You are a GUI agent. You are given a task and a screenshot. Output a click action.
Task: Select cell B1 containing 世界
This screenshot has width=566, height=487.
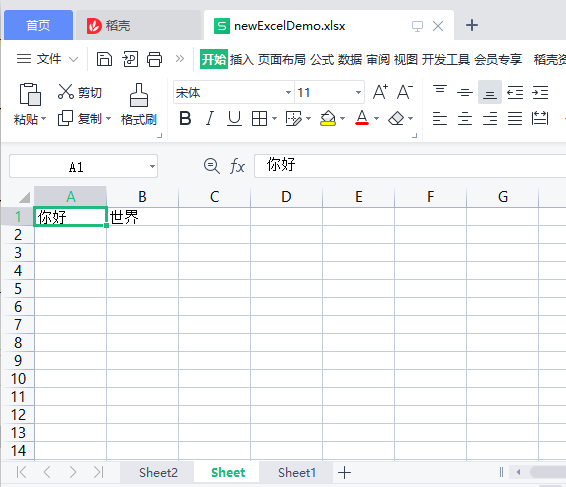143,217
